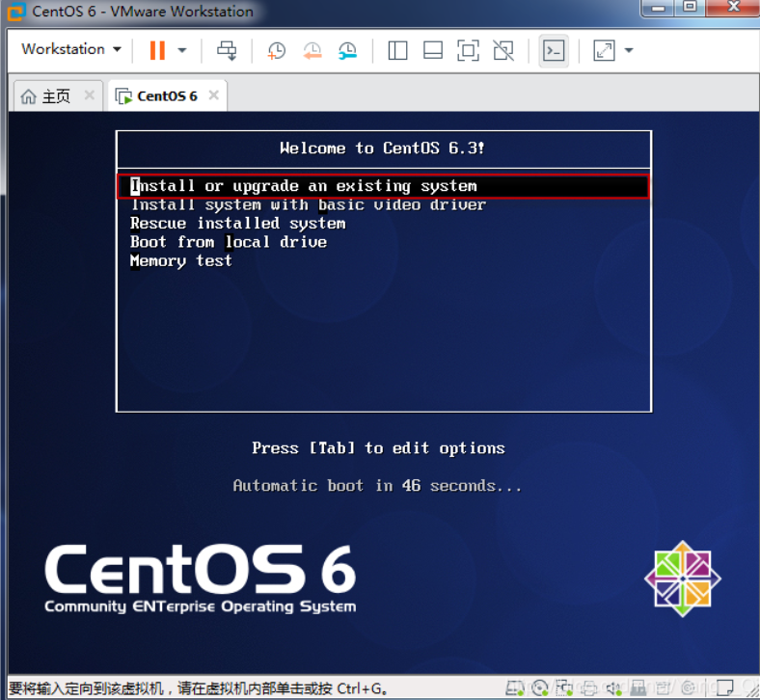This screenshot has height=700, width=760.
Task: Pause the virtual machine with the orange button
Action: click(157, 50)
